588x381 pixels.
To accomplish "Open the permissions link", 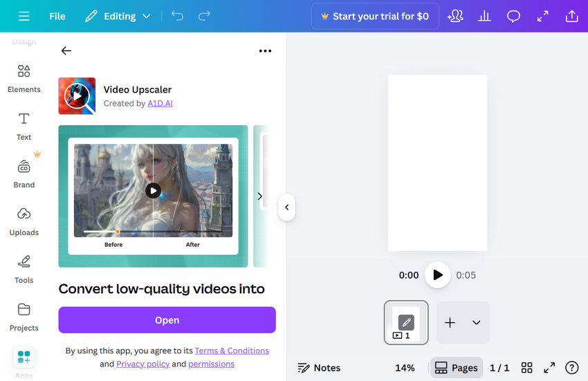I will (x=211, y=364).
